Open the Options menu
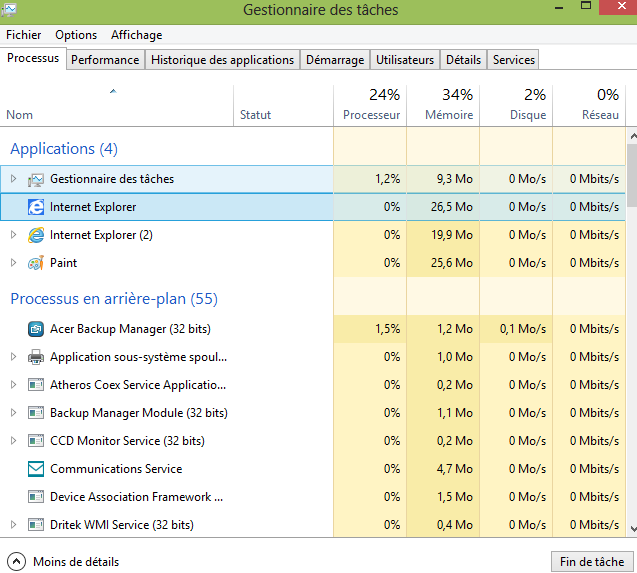The width and height of the screenshot is (637, 573). (x=76, y=35)
